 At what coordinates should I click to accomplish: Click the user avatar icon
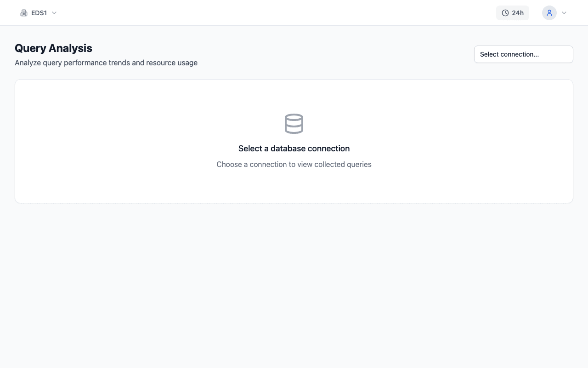click(x=549, y=13)
